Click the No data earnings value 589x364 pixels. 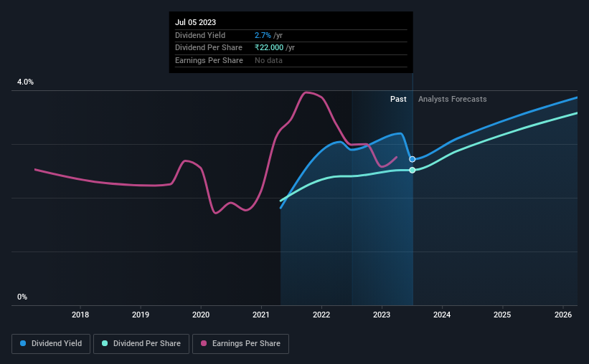coord(268,60)
